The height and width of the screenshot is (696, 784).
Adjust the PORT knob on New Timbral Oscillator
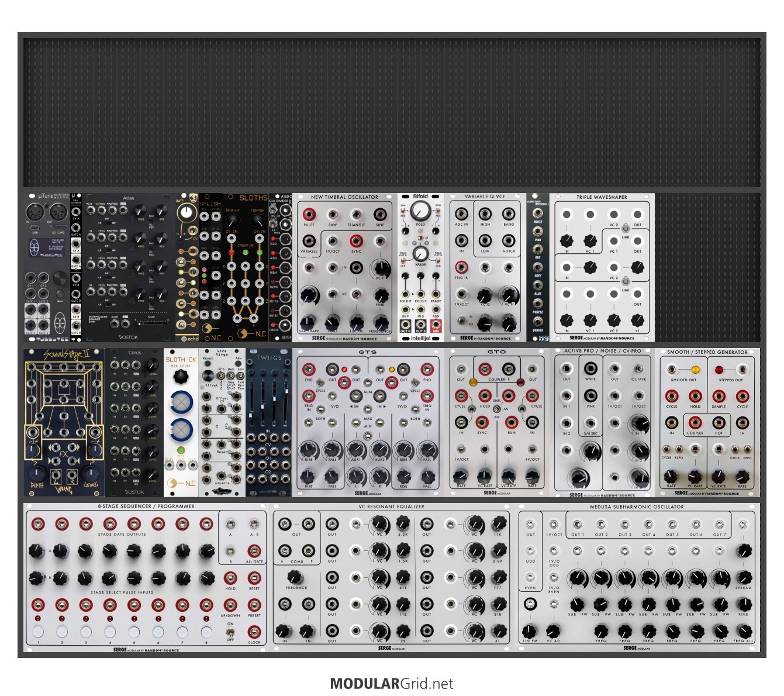332,322
